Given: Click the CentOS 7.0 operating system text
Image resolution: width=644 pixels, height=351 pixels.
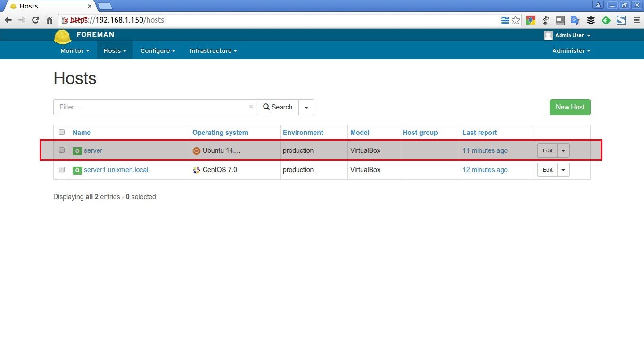Looking at the screenshot, I should 220,170.
